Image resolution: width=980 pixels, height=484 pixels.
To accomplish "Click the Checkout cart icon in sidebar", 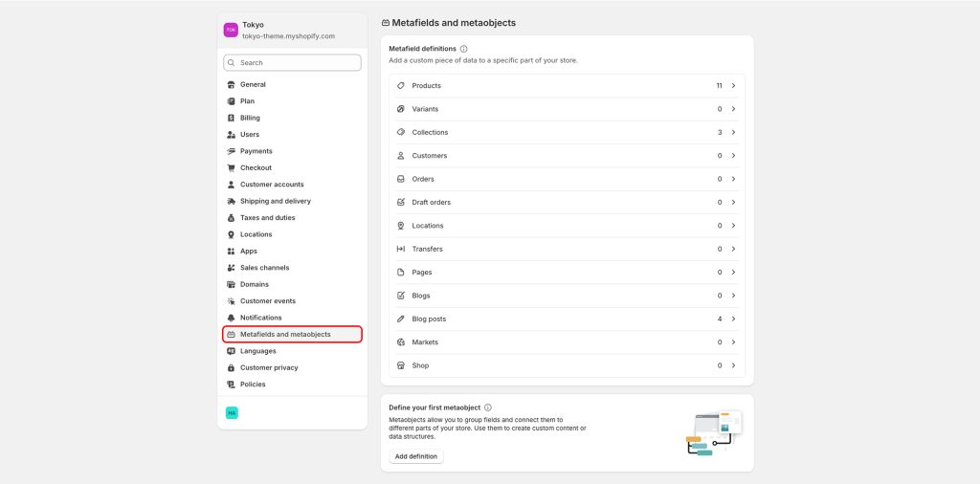I will coord(231,168).
